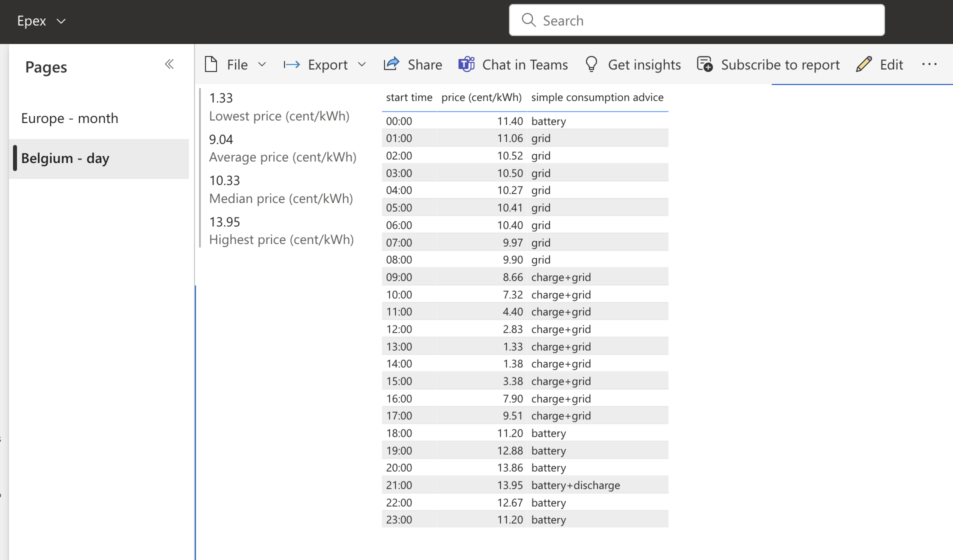Screen dimensions: 953x560
Task: Open more options ellipsis menu
Action: click(x=929, y=64)
